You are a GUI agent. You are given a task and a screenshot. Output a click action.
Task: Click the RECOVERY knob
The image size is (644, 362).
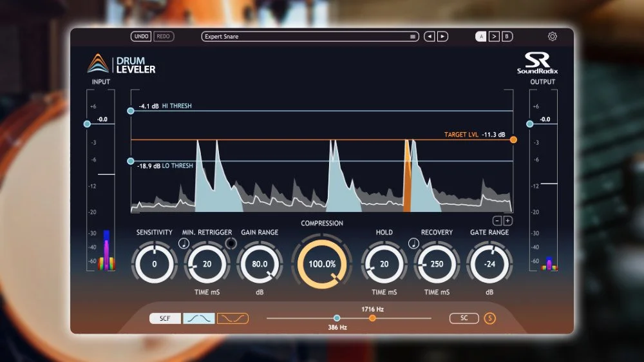click(437, 264)
